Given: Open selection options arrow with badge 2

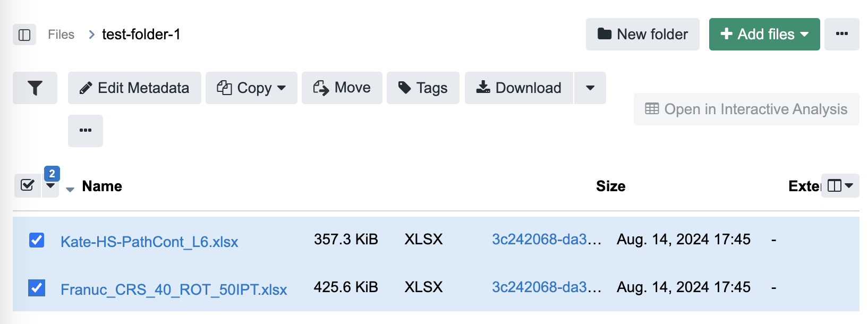Looking at the screenshot, I should (x=50, y=186).
